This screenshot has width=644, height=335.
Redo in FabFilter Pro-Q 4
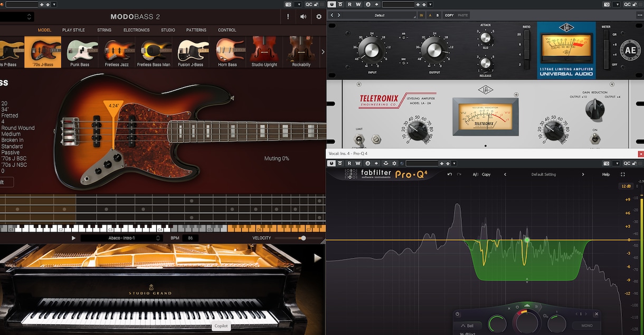[x=459, y=174]
